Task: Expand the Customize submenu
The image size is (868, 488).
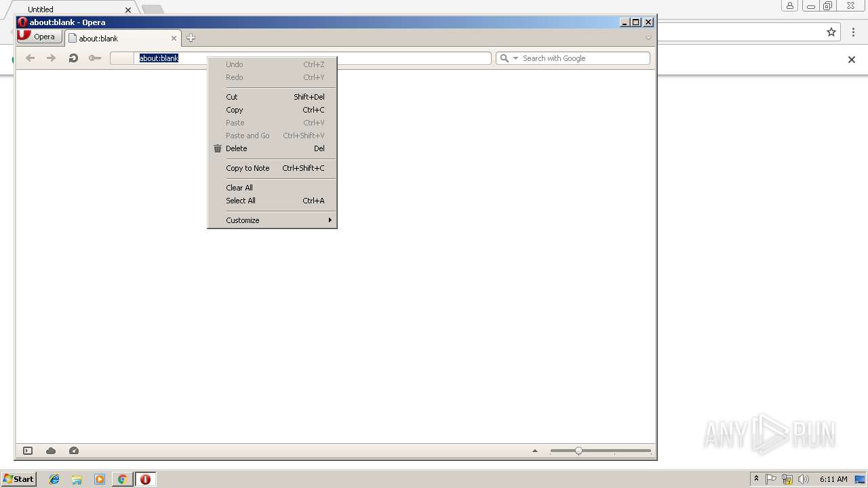Action: [272, 220]
